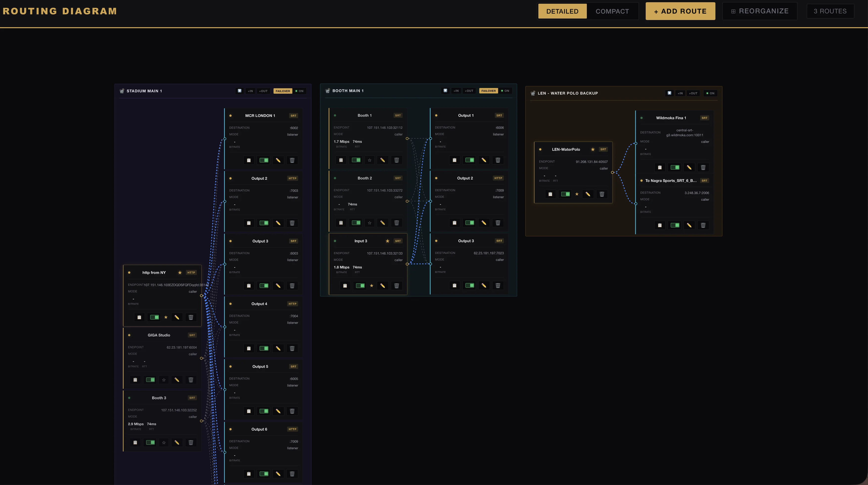Image resolution: width=868 pixels, height=485 pixels.
Task: Edit Output 5 using its pencil icon
Action: pos(278,411)
